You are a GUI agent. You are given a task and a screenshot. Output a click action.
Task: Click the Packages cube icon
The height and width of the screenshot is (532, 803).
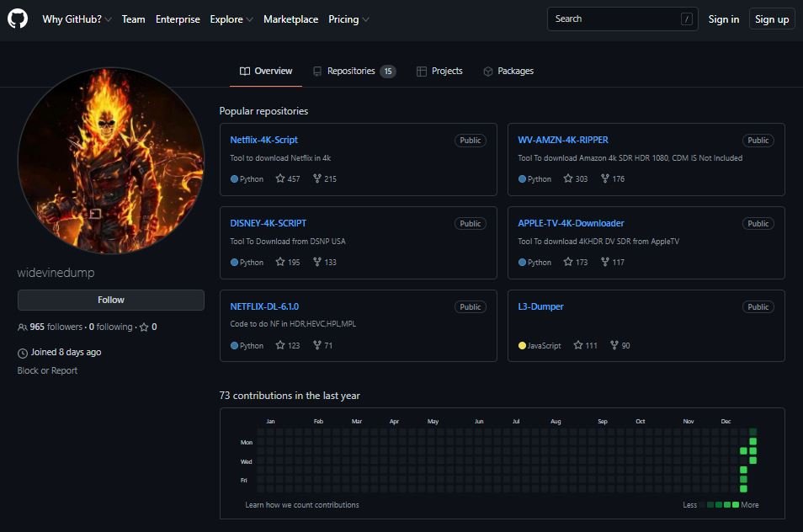coord(488,72)
